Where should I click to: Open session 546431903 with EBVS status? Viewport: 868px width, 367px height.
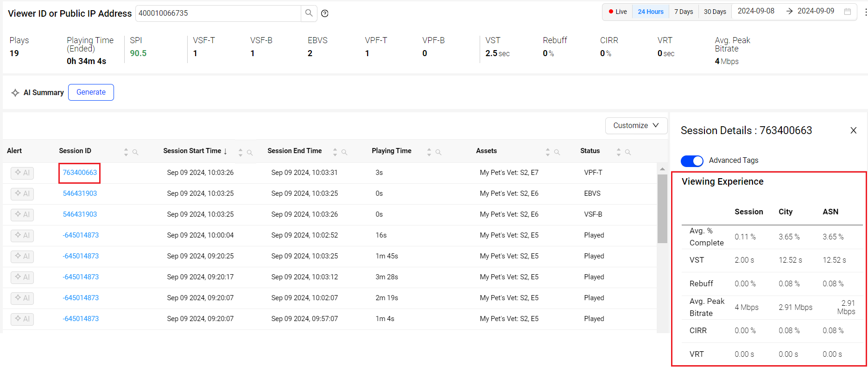[x=80, y=193]
